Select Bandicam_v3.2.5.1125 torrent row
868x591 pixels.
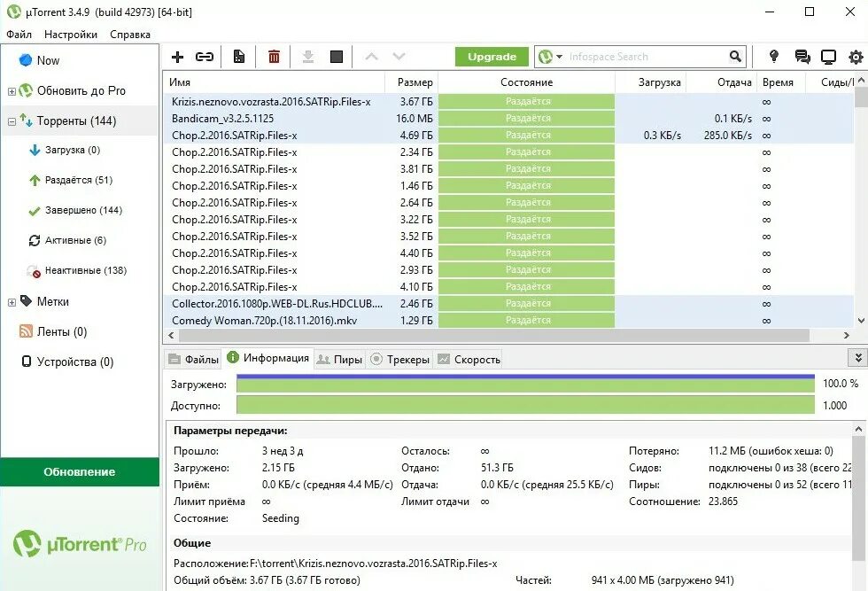[x=508, y=119]
